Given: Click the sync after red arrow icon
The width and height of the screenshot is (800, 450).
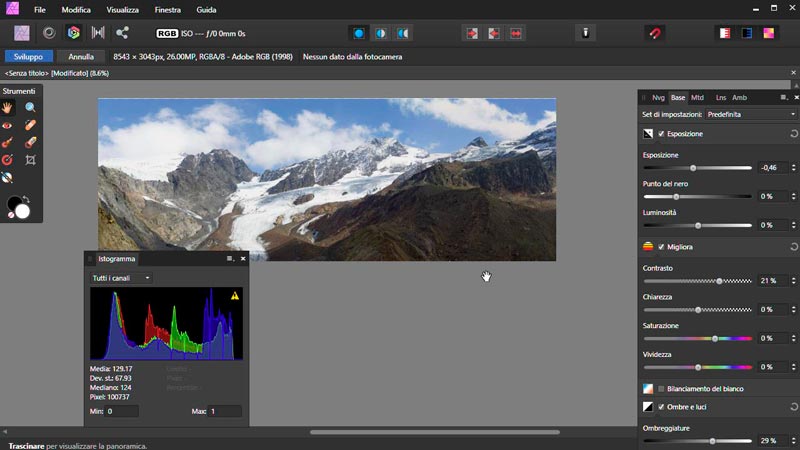Looking at the screenshot, I should pyautogui.click(x=494, y=34).
